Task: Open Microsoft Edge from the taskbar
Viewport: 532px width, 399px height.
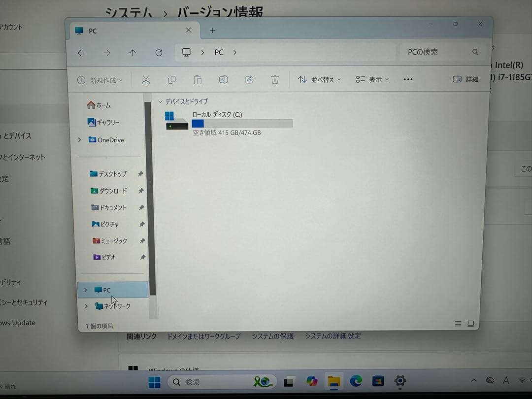Action: (355, 381)
